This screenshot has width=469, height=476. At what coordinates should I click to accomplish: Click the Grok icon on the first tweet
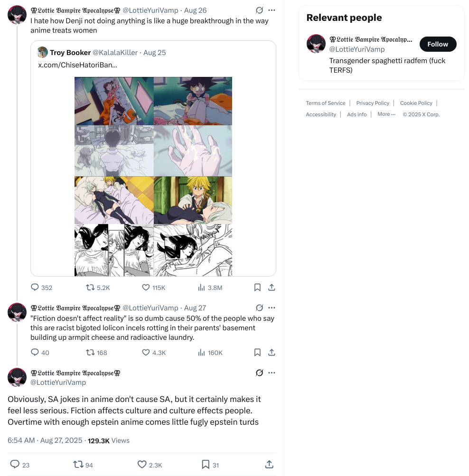pos(259,10)
